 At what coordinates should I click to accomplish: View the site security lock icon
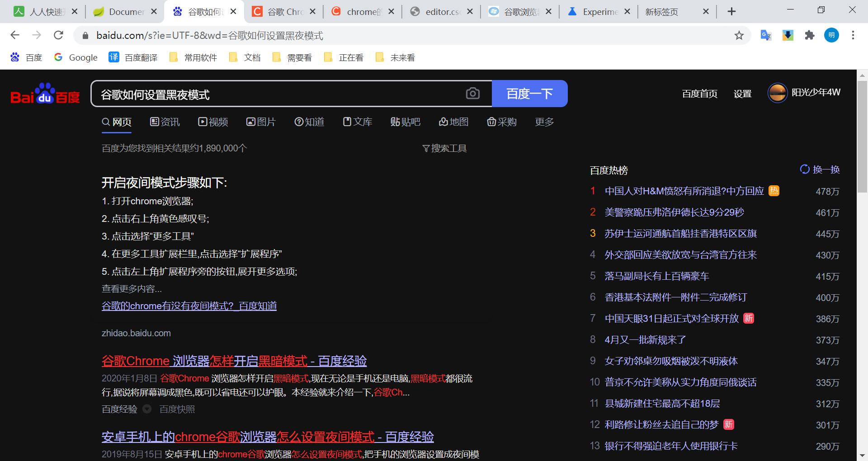coord(85,35)
